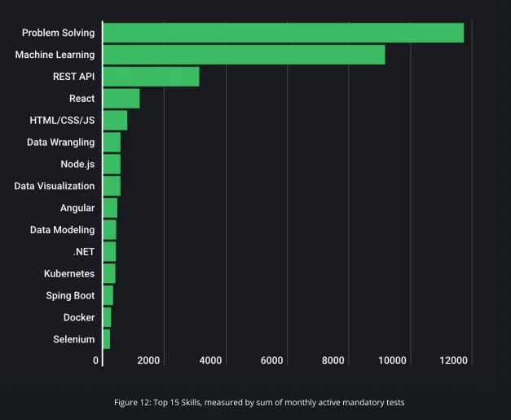Click the Angular label
Image resolution: width=511 pixels, height=420 pixels.
point(77,208)
